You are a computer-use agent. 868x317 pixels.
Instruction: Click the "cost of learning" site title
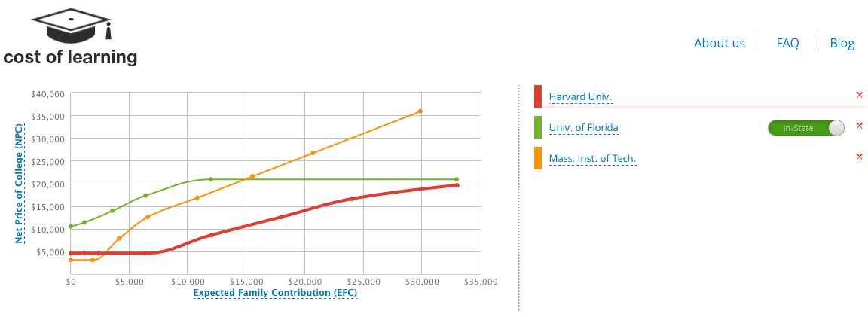pos(70,57)
